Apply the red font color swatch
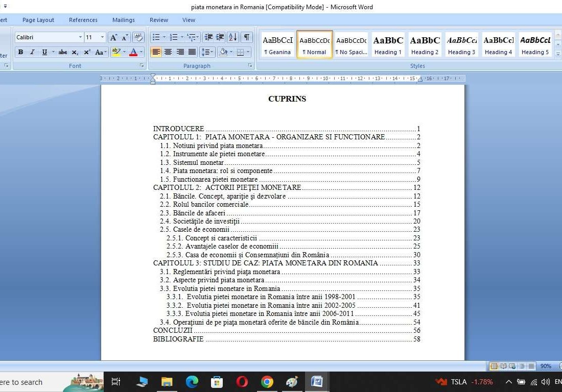Viewport: 562px width, 392px height. (x=133, y=52)
